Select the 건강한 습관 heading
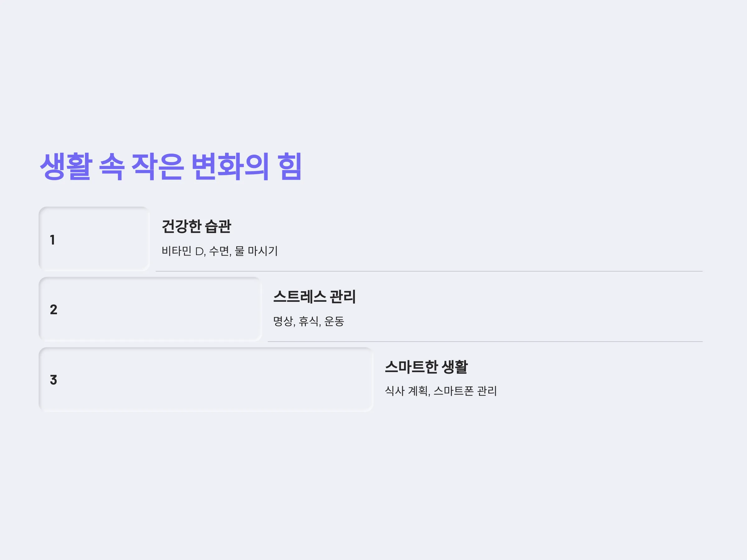 coord(196,226)
